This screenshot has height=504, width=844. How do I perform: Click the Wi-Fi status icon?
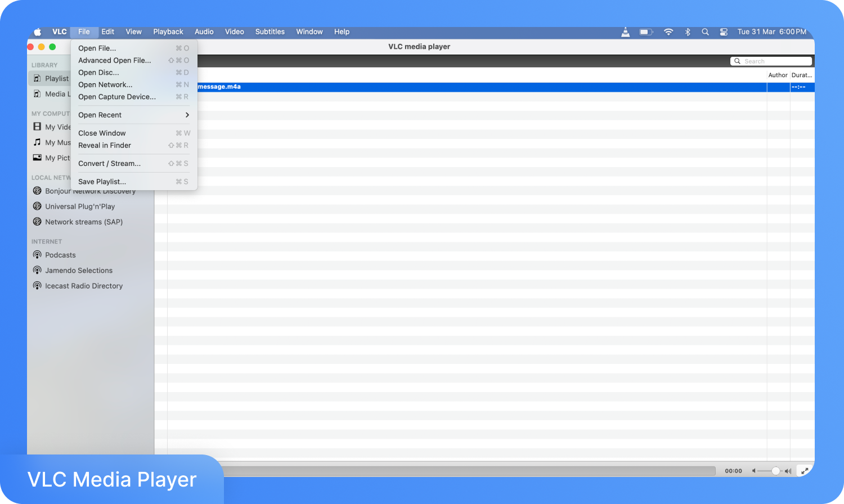(x=668, y=32)
